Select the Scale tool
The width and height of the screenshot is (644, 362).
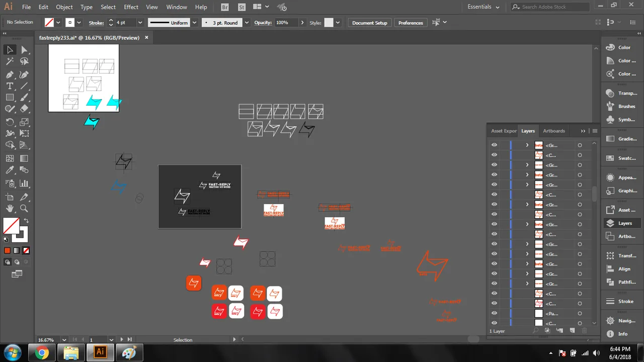point(24,122)
